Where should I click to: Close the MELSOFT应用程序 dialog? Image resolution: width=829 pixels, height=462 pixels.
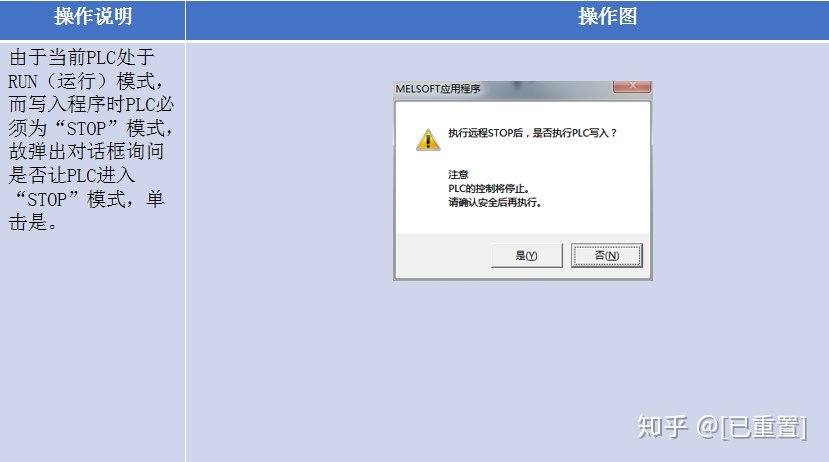[x=632, y=86]
